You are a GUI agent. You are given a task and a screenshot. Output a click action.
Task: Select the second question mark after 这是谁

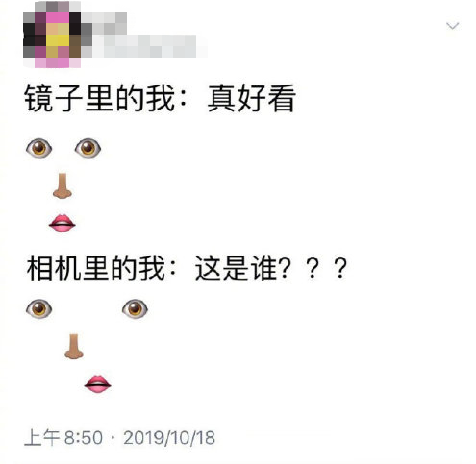[x=313, y=268]
